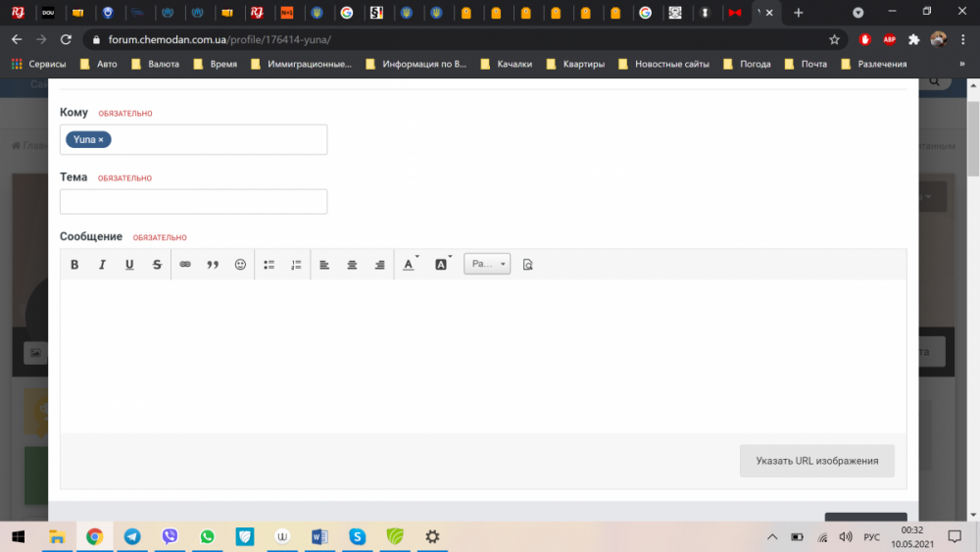
Task: Open the background color dropdown
Action: tap(442, 265)
